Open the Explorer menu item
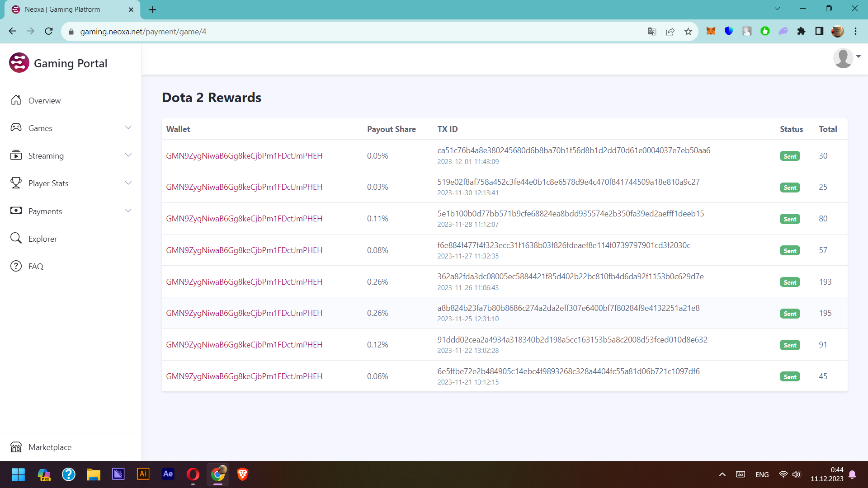Viewport: 868px width, 488px height. (42, 239)
